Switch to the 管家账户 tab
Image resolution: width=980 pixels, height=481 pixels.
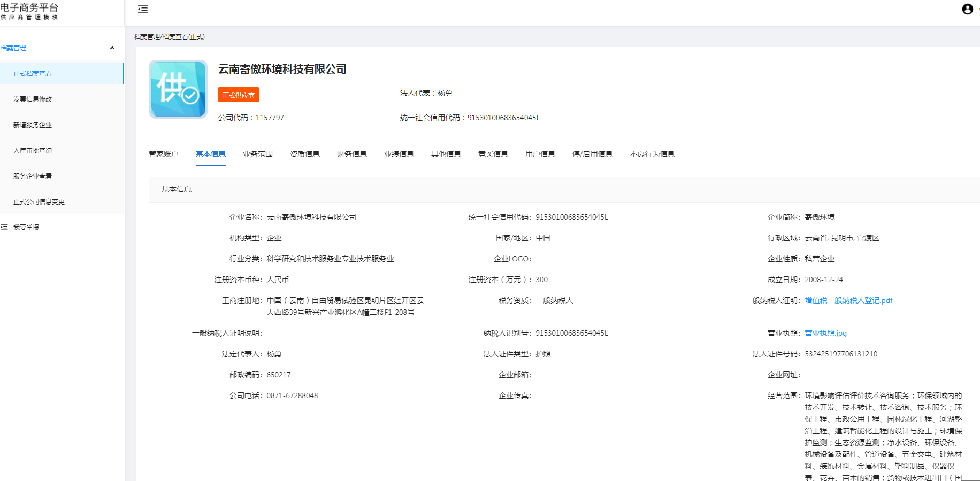click(164, 154)
